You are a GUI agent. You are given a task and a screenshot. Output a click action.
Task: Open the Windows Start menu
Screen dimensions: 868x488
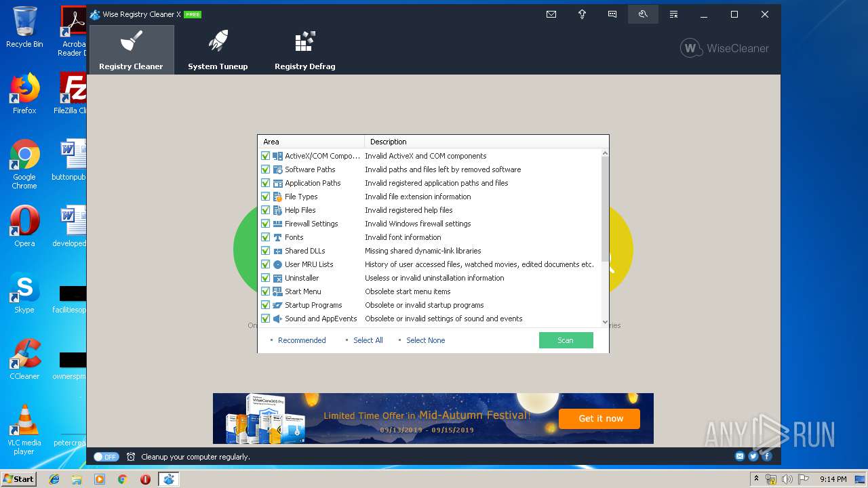pyautogui.click(x=19, y=479)
